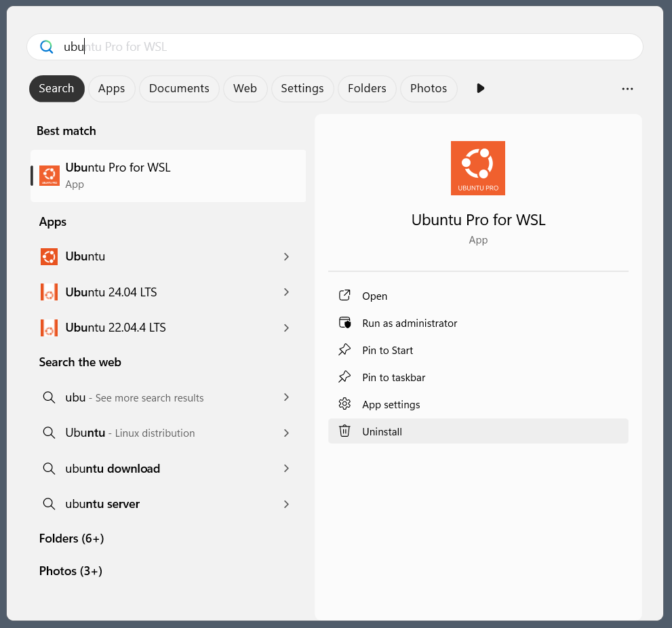The image size is (672, 628).
Task: Click the Ubuntu app icon in Apps list
Action: coord(50,257)
